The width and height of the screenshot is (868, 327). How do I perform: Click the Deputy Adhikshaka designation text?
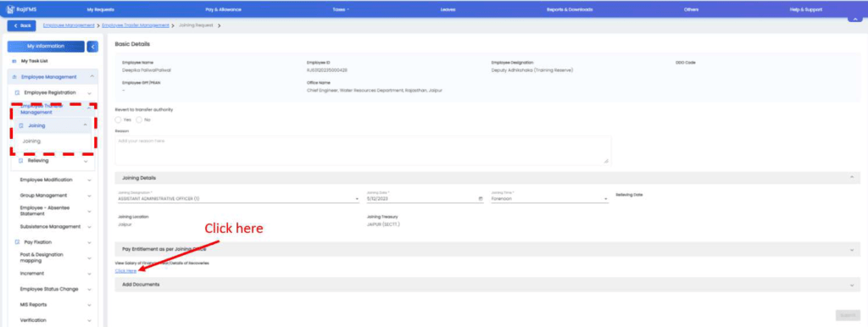click(532, 70)
